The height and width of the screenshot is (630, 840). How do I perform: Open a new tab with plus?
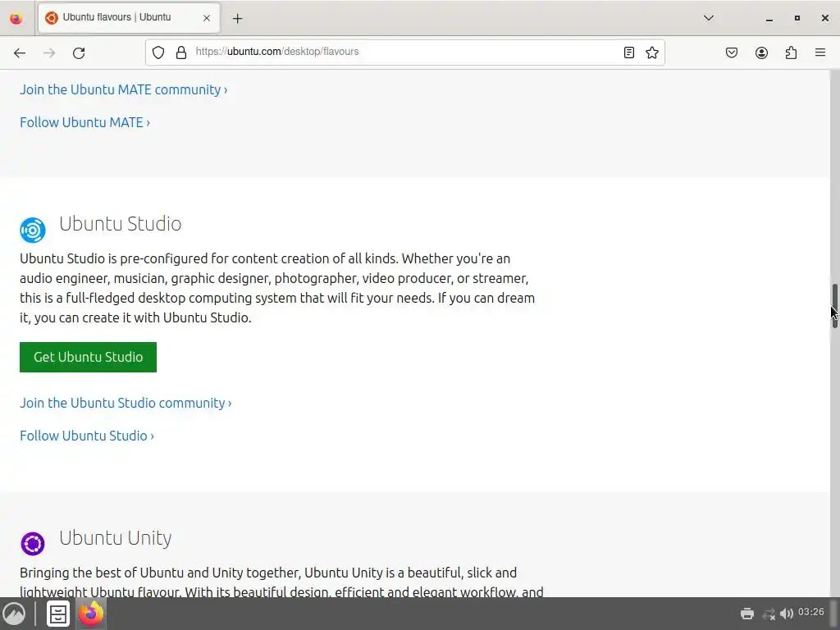click(238, 18)
